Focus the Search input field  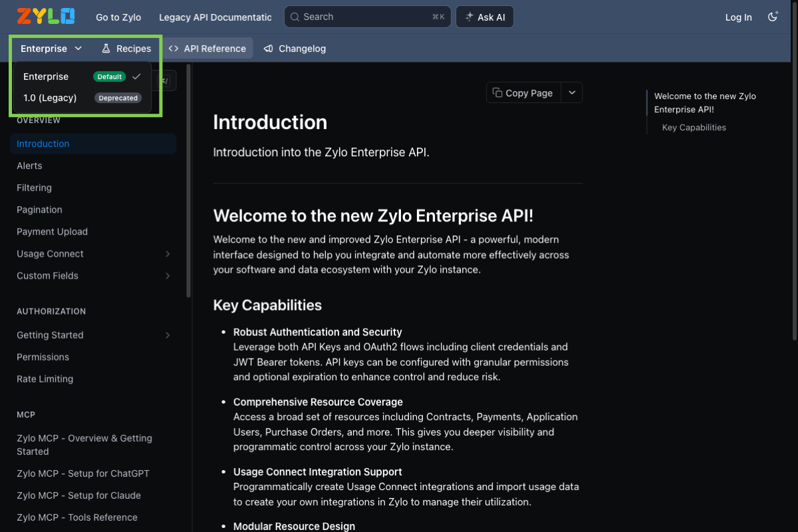coord(368,17)
